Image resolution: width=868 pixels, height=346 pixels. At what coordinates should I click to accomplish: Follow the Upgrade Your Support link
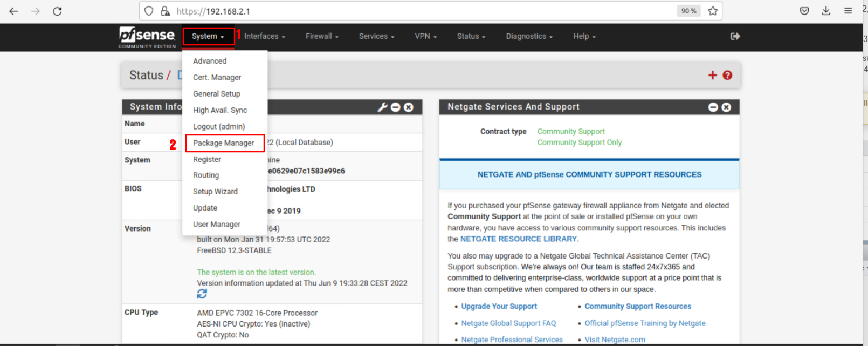coord(499,307)
